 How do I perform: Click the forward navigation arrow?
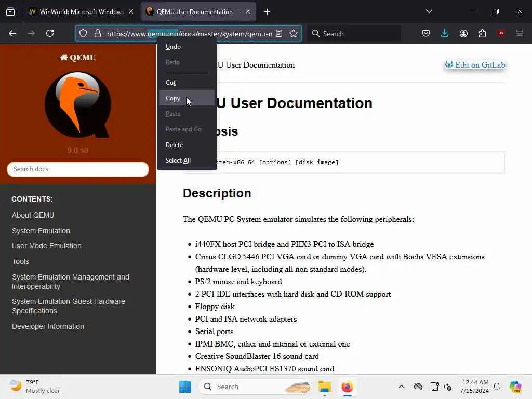[x=31, y=33]
